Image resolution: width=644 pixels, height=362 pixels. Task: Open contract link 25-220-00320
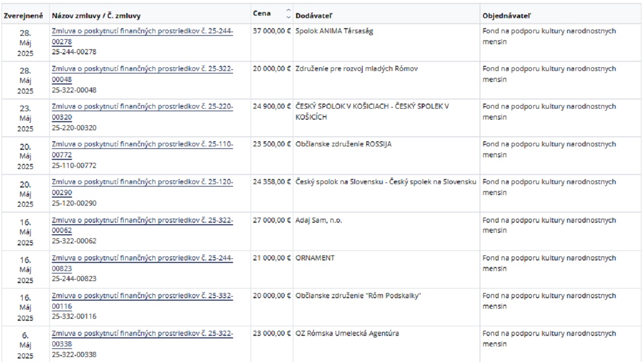click(142, 112)
